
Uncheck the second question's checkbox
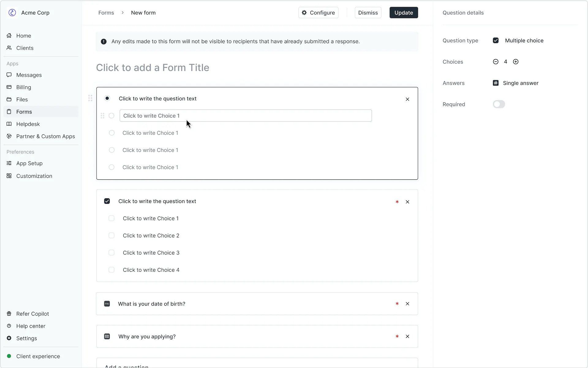[107, 201]
